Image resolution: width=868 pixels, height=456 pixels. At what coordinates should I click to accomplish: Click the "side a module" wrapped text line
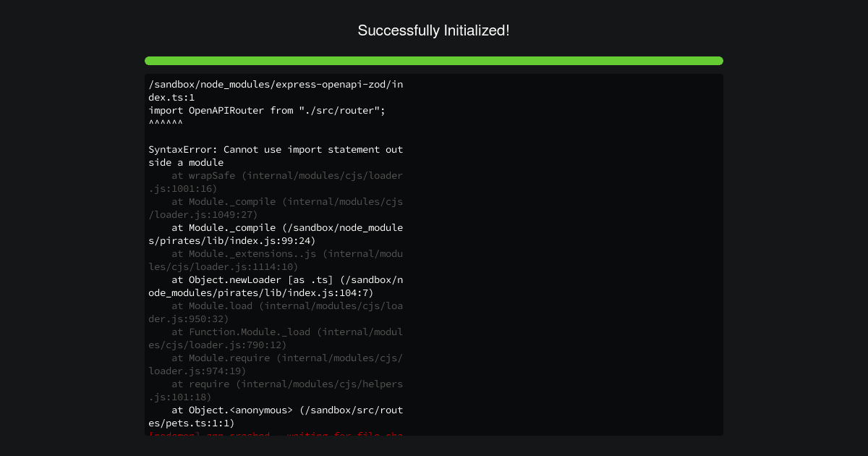(x=186, y=163)
